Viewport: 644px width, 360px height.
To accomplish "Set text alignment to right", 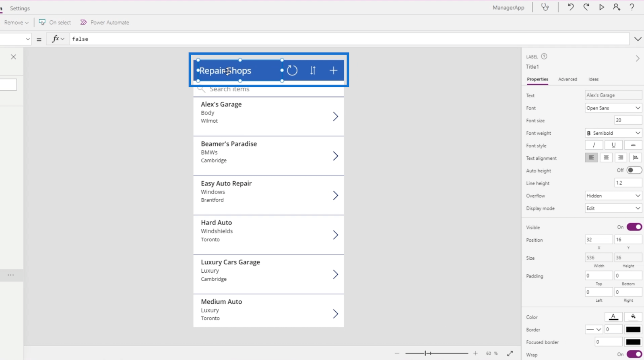I will click(621, 158).
